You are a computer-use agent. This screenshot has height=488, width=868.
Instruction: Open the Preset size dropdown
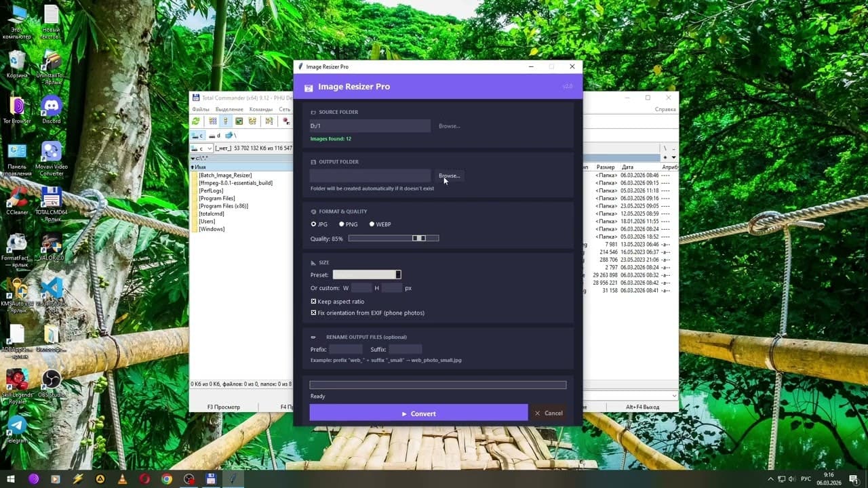click(398, 274)
